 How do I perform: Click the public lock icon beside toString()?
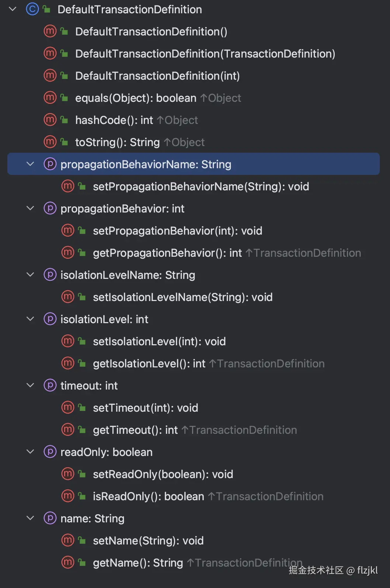pos(65,142)
